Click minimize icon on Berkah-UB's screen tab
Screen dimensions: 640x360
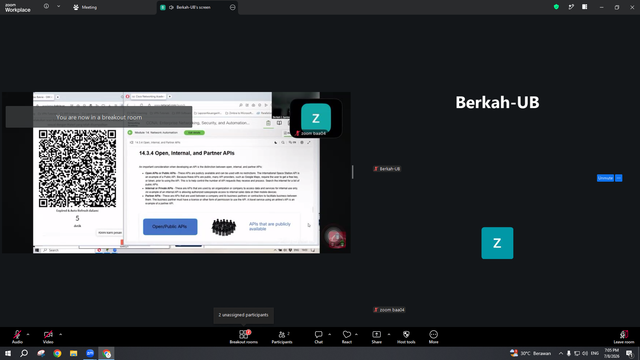(x=233, y=7)
